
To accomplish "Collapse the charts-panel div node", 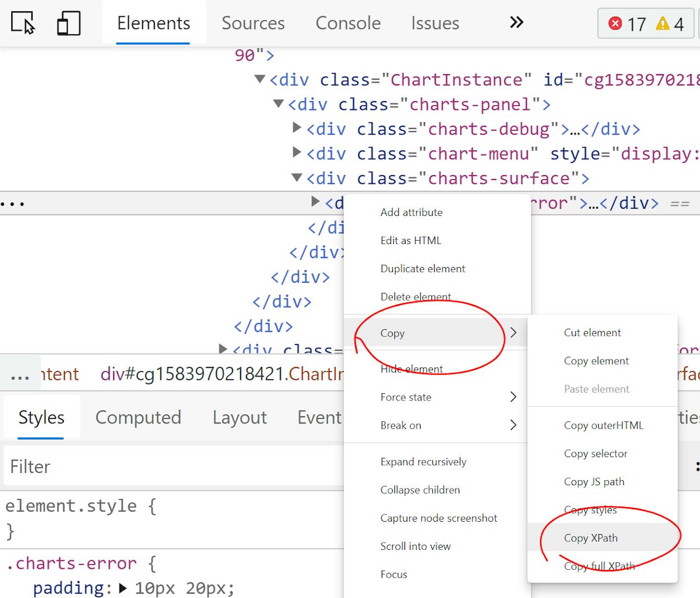I will (278, 104).
